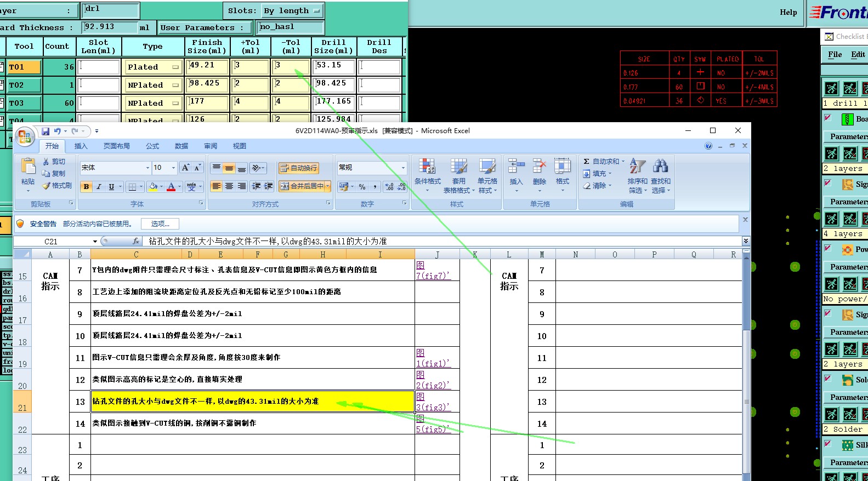Click the Excel Help question mark icon
868x481 pixels.
pyautogui.click(x=708, y=146)
